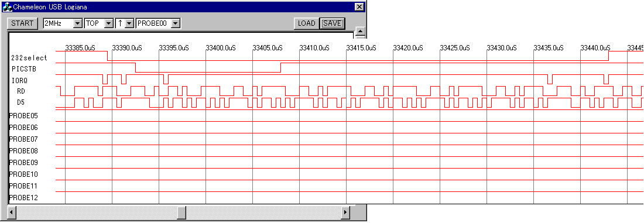Click the LOAD button
Screen dimensions: 644x223
[x=306, y=23]
